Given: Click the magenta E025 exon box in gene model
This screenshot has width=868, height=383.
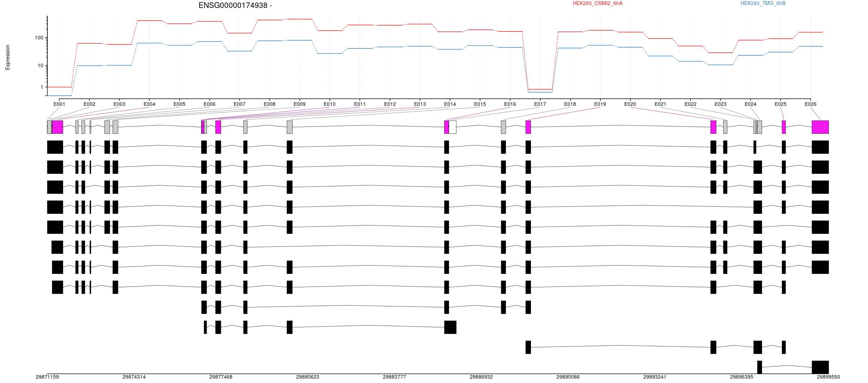Looking at the screenshot, I should (x=784, y=127).
